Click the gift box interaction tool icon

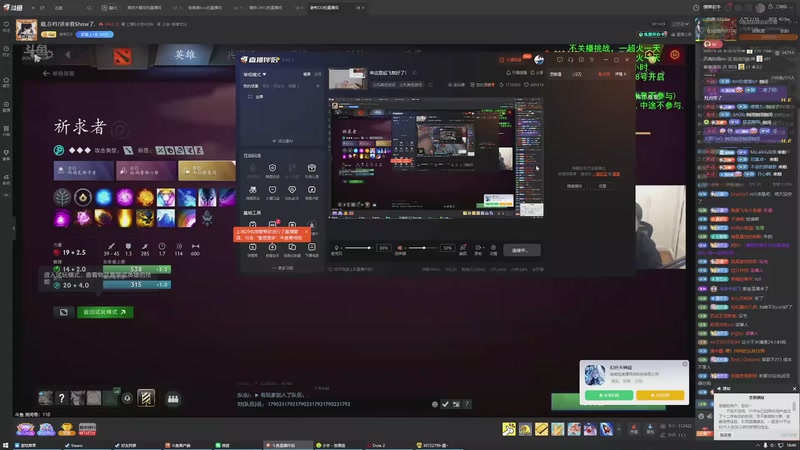coord(311,168)
